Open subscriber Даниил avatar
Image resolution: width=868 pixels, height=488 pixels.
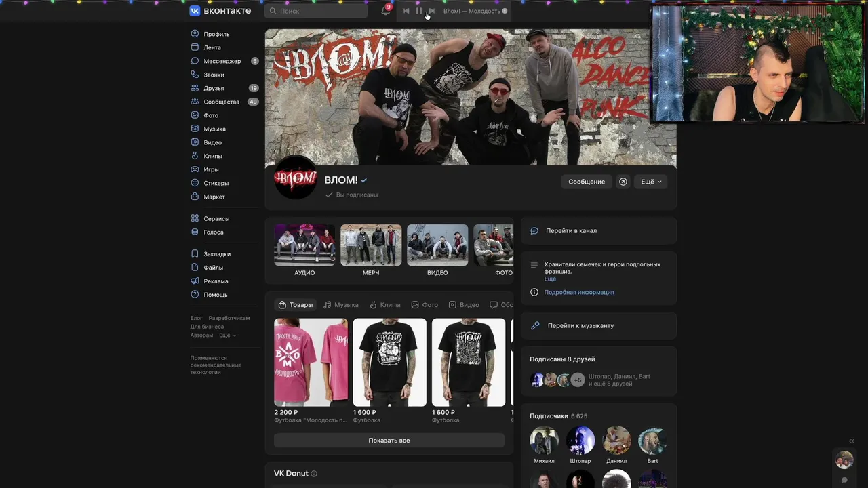pos(616,441)
